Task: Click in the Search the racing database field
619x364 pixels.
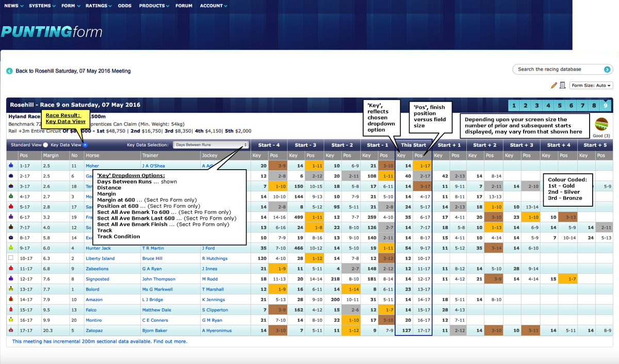Action: [x=556, y=69]
